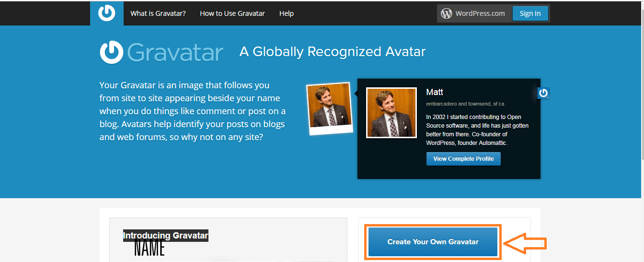
Task: Click the embarcadero and townsend location text
Action: 465,104
